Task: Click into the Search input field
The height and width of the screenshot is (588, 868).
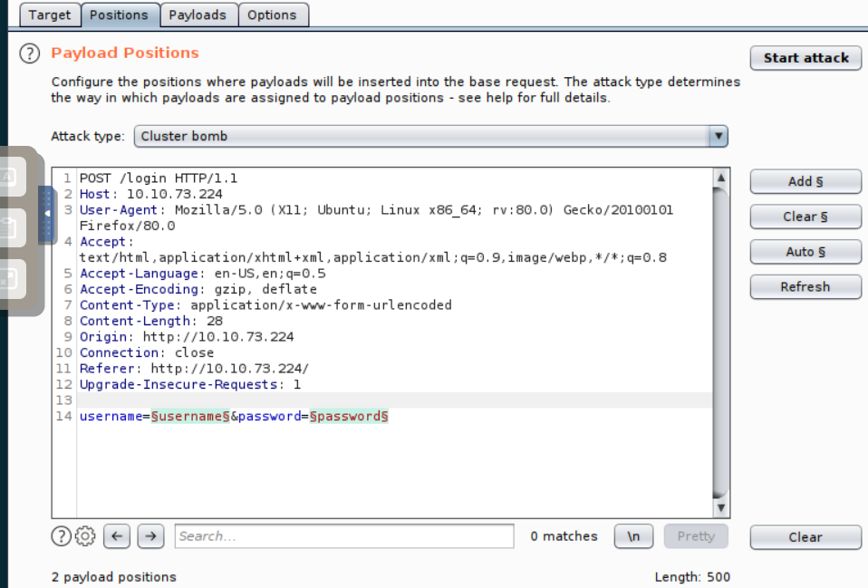Action: [344, 536]
